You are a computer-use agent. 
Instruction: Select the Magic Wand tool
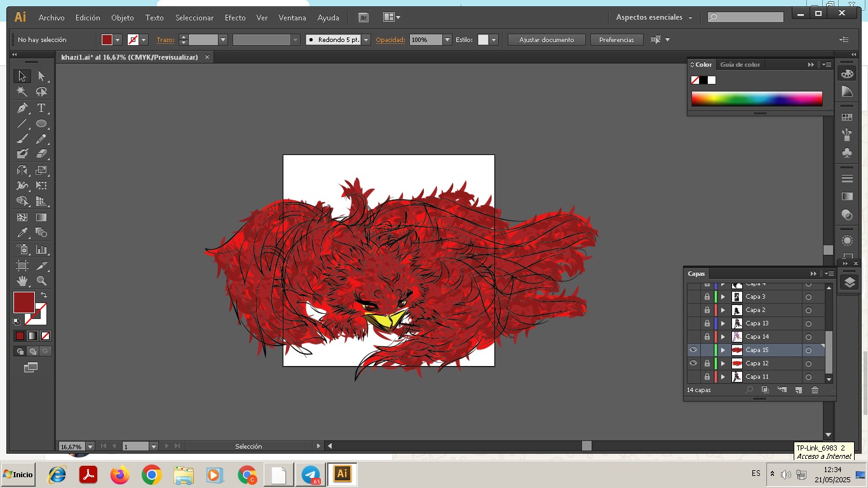click(x=22, y=91)
